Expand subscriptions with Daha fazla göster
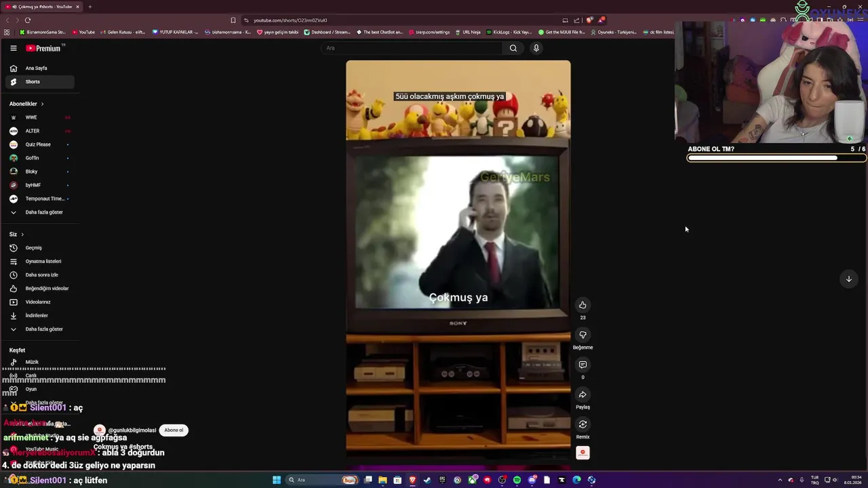The width and height of the screenshot is (868, 488). (40, 212)
